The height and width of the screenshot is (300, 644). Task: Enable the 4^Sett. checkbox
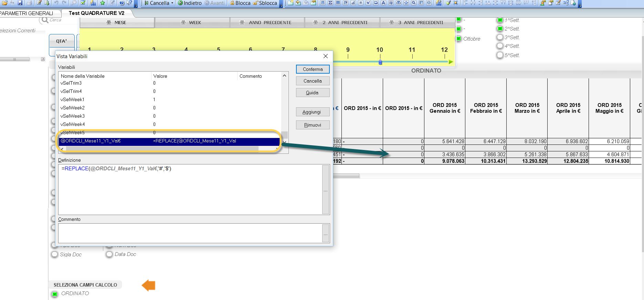click(500, 46)
